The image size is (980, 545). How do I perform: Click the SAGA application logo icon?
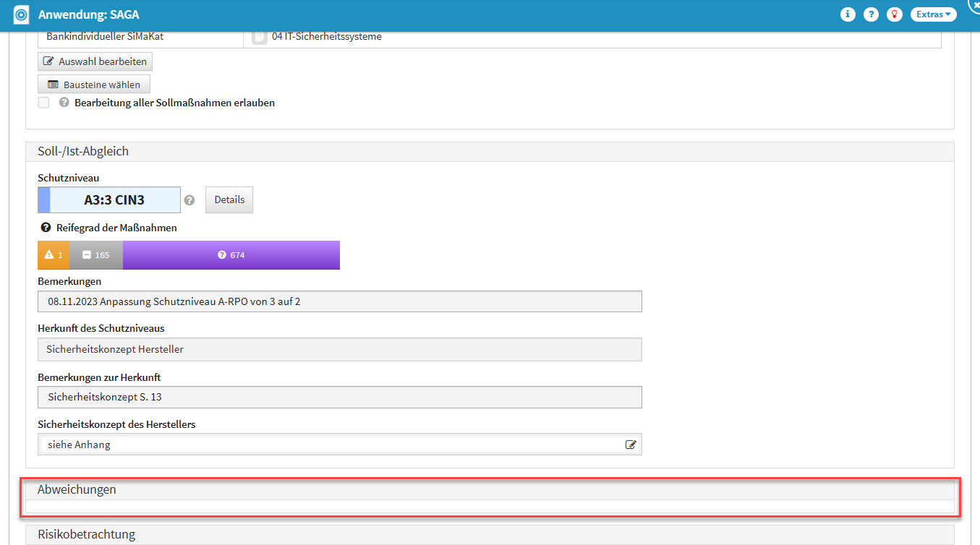pos(22,14)
